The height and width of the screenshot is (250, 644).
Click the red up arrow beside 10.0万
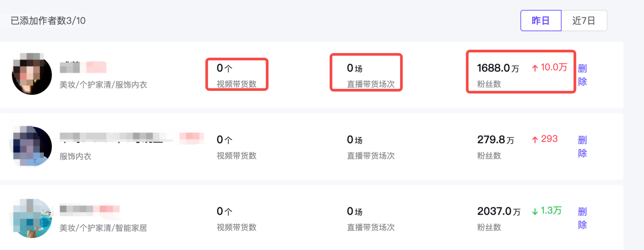click(535, 68)
